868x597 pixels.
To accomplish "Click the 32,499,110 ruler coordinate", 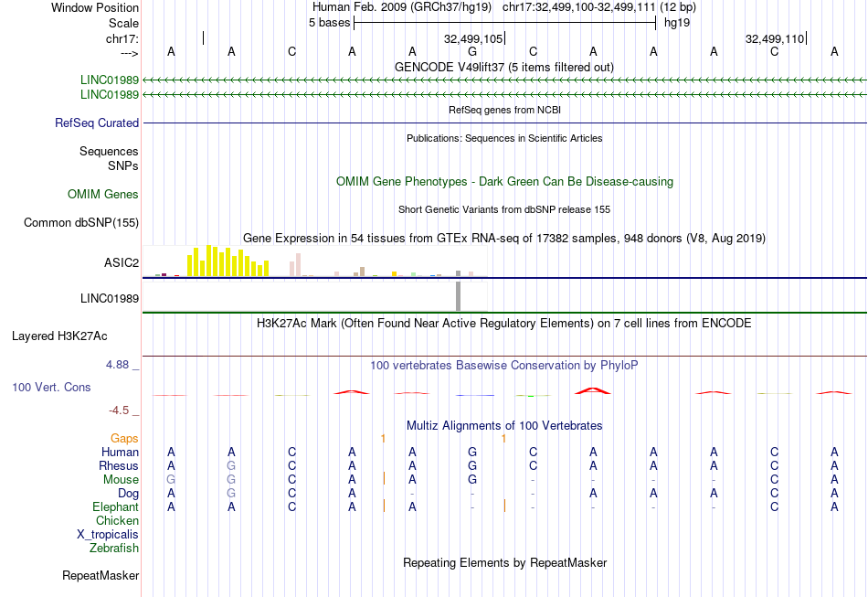I will click(775, 38).
